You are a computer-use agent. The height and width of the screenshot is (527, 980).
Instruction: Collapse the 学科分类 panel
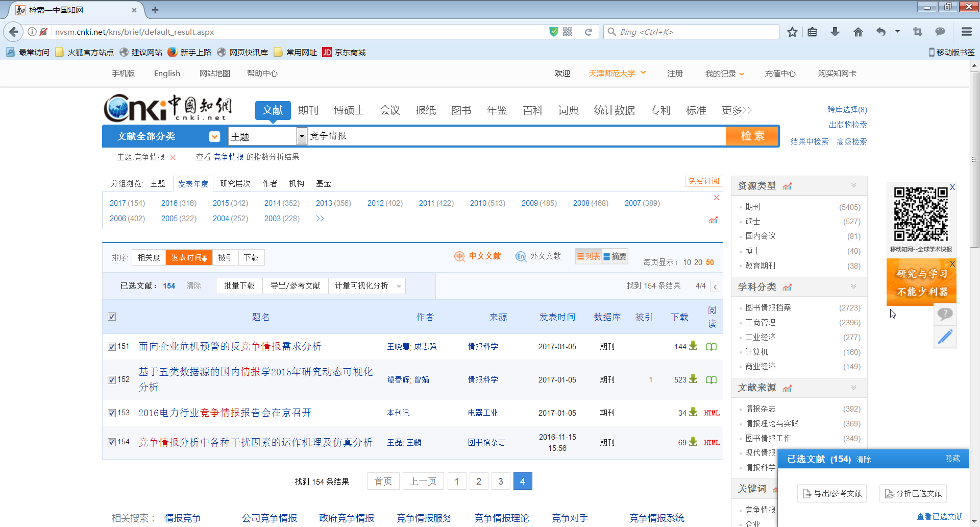tap(853, 286)
